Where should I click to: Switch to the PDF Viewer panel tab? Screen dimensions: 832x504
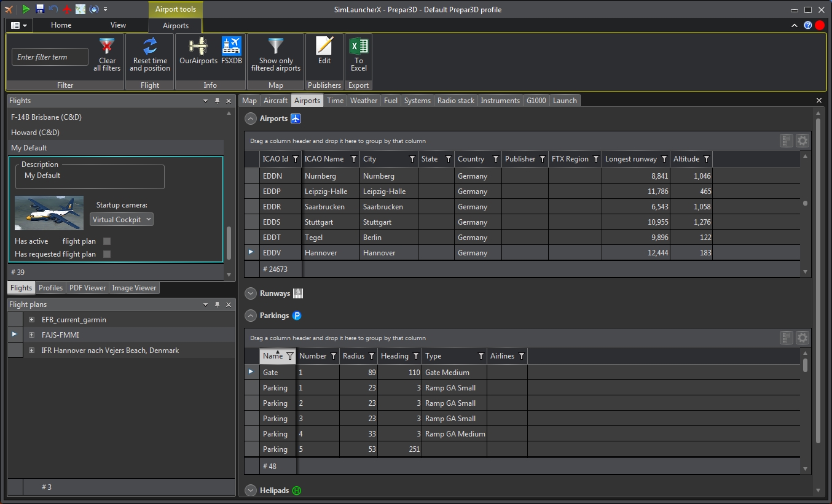87,288
